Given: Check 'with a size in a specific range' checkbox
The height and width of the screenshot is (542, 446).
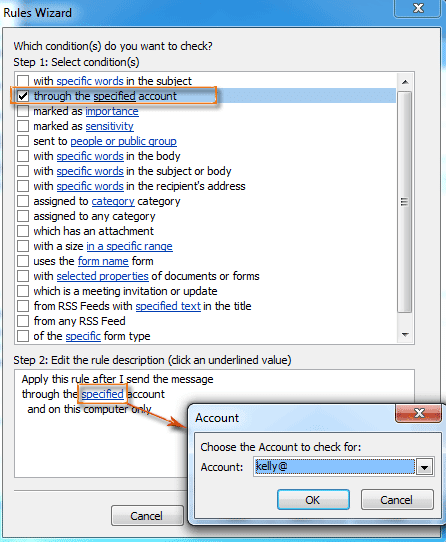Looking at the screenshot, I should [23, 246].
